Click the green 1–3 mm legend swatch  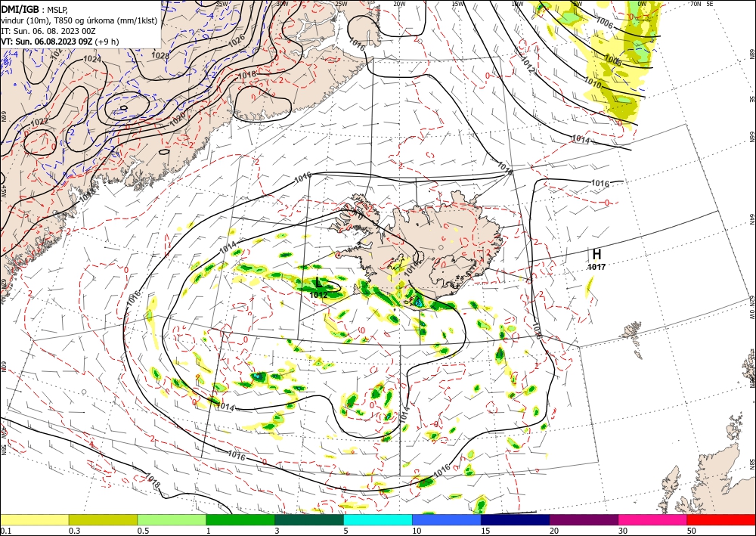pos(240,519)
